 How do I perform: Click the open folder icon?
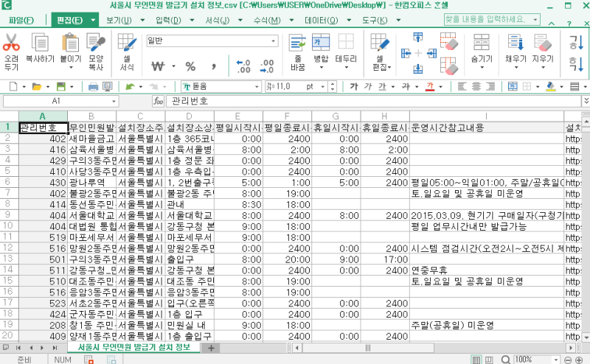pos(36,86)
